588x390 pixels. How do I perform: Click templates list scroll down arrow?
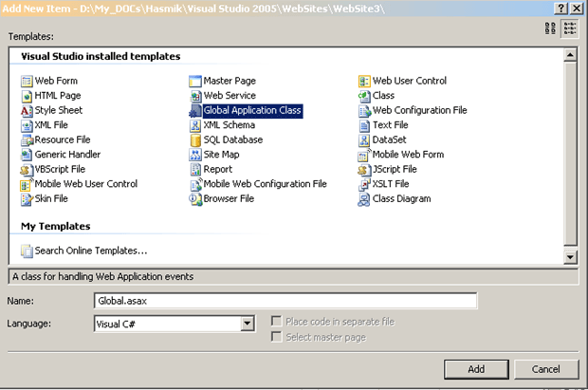pyautogui.click(x=570, y=257)
